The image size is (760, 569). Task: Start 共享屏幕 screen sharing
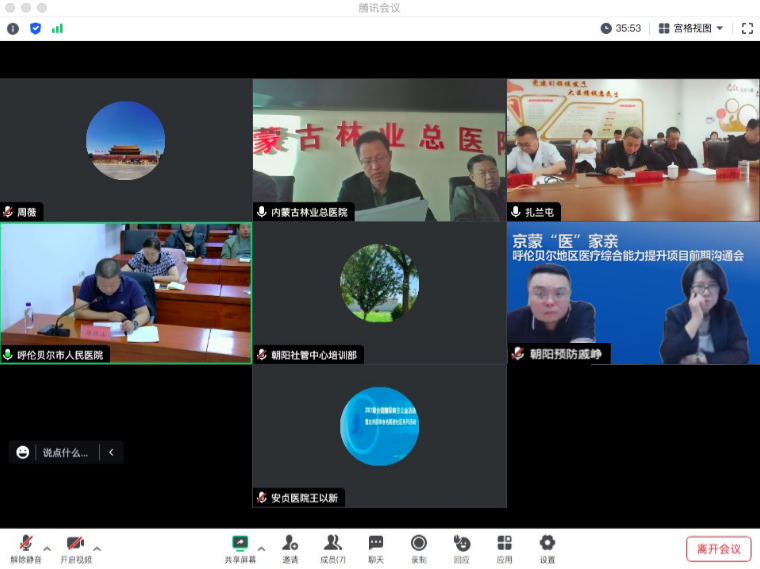240,549
